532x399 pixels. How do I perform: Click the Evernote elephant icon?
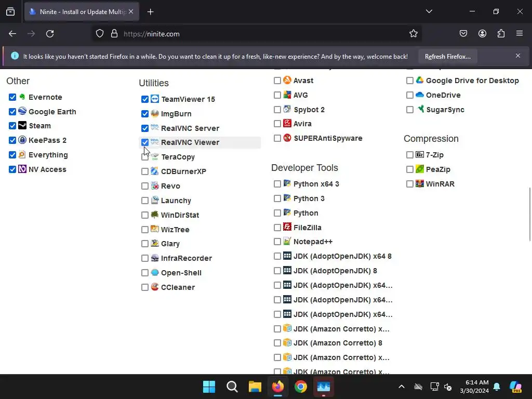coord(22,97)
